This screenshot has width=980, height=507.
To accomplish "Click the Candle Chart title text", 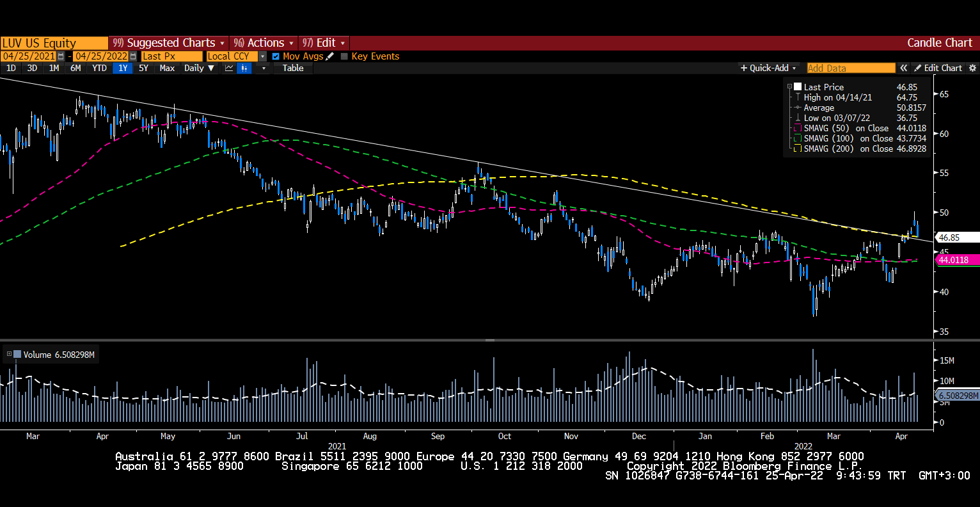I will [x=940, y=43].
